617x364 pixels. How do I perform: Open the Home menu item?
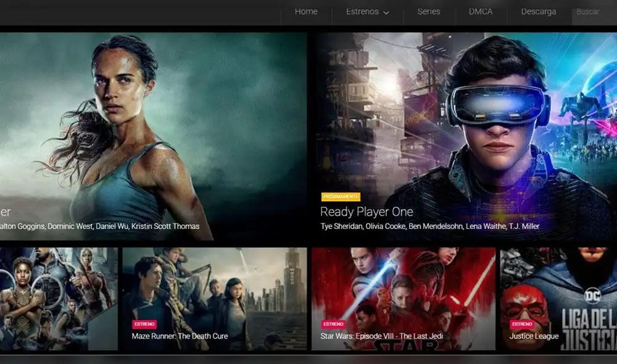[x=306, y=12]
